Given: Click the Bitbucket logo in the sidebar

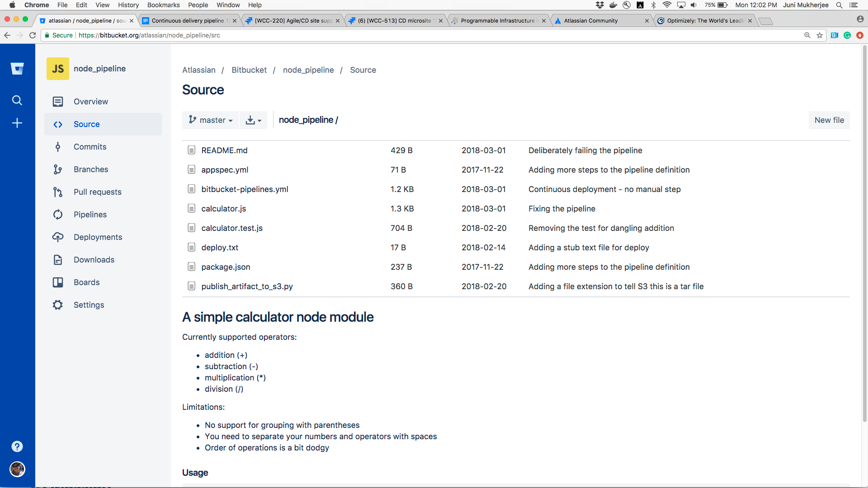Looking at the screenshot, I should click(x=17, y=69).
